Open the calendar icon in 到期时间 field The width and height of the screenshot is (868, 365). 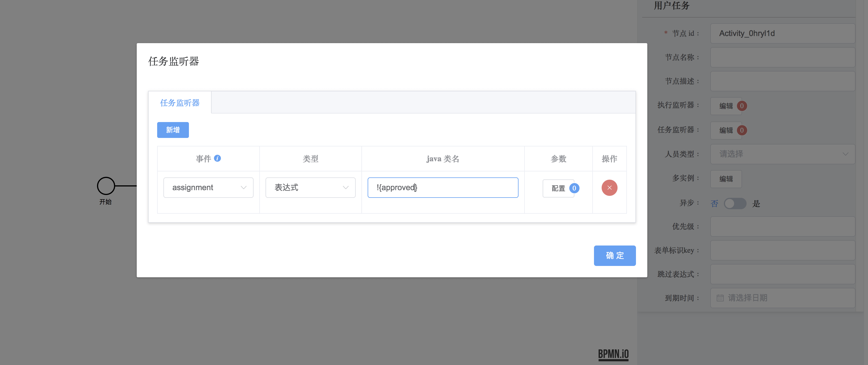pyautogui.click(x=720, y=298)
